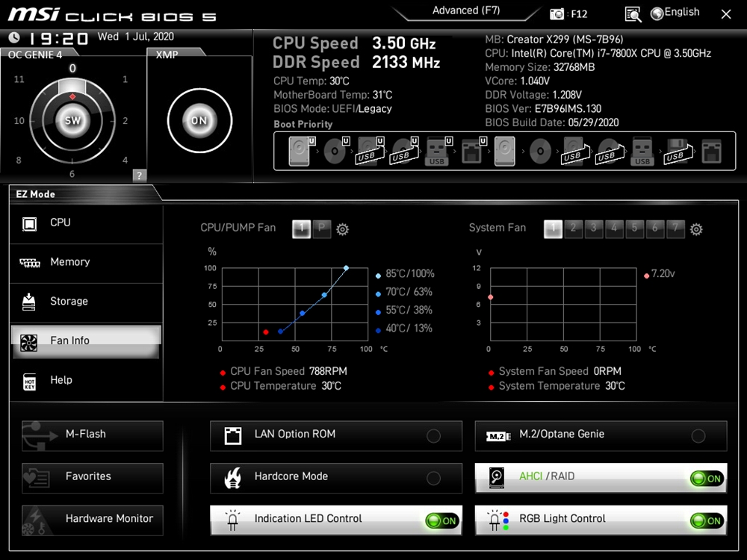
Task: Open the English language globe selector
Action: click(675, 13)
